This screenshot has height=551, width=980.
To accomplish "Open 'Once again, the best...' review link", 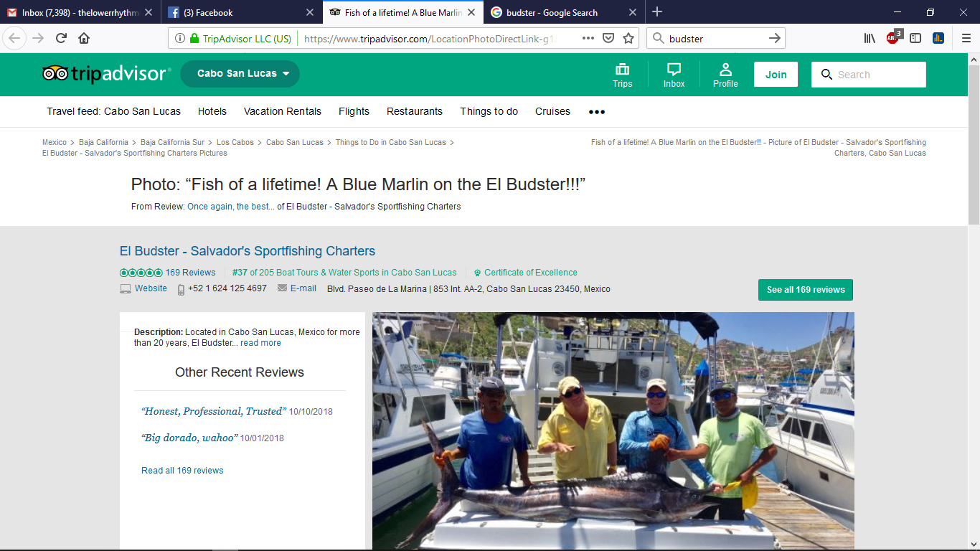I will pos(231,207).
